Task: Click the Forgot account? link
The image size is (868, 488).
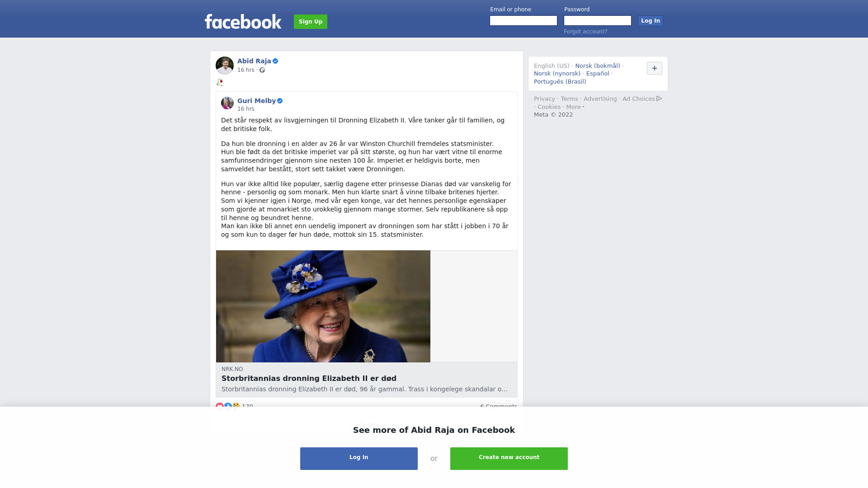Action: click(x=585, y=32)
